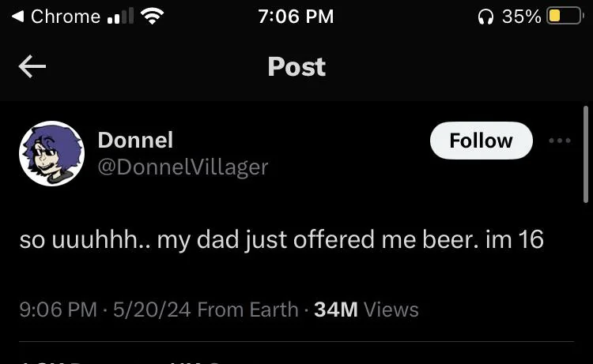Click the vertical scrollbar on right edge
Image resolution: width=593 pixels, height=364 pixels.
pyautogui.click(x=586, y=155)
